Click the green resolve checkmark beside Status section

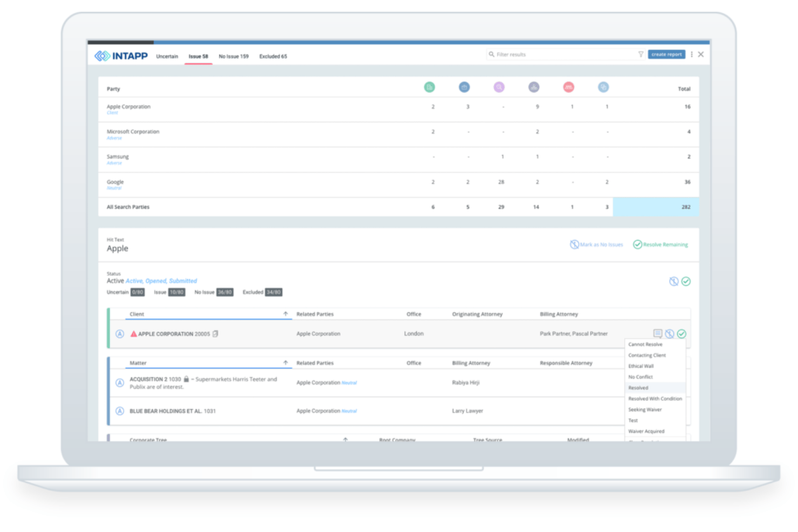click(686, 281)
